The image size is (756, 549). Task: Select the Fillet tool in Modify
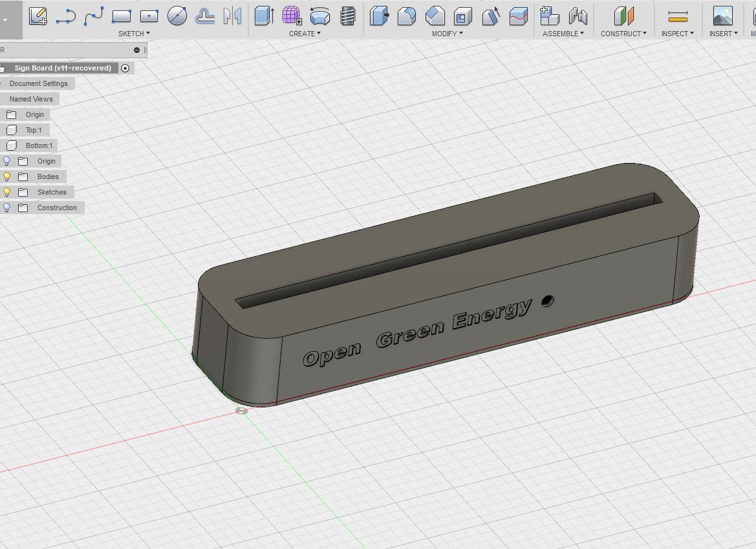(x=407, y=16)
